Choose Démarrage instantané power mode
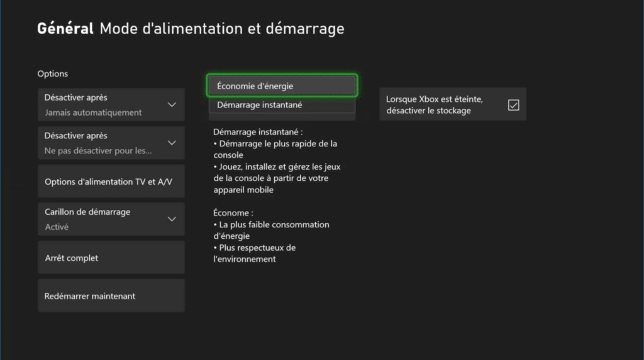 (282, 105)
